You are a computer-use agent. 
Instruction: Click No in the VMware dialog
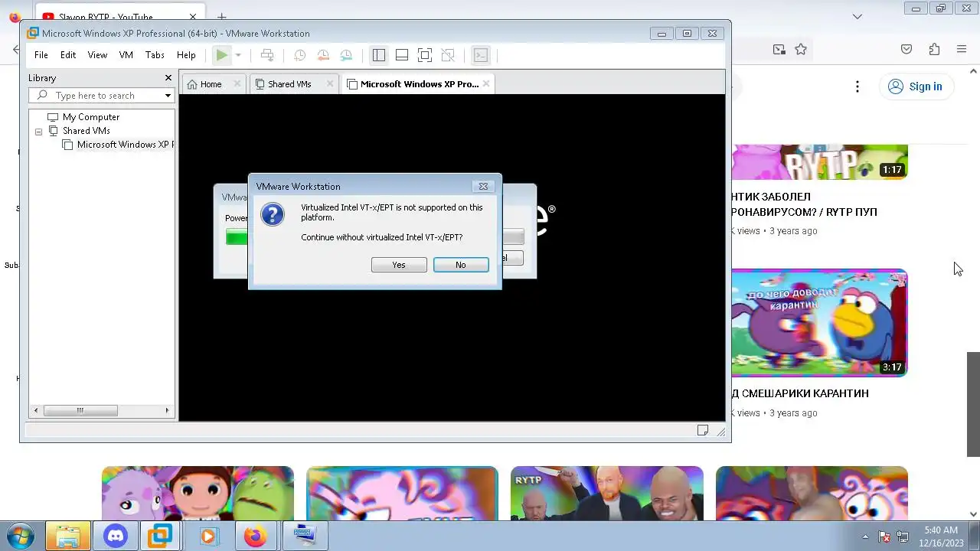(460, 265)
